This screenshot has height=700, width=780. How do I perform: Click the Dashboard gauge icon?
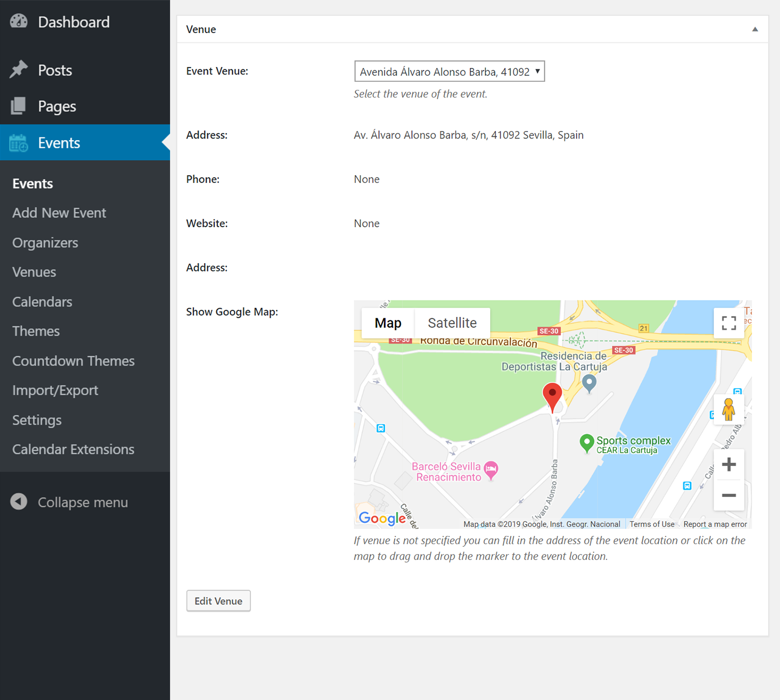click(19, 22)
